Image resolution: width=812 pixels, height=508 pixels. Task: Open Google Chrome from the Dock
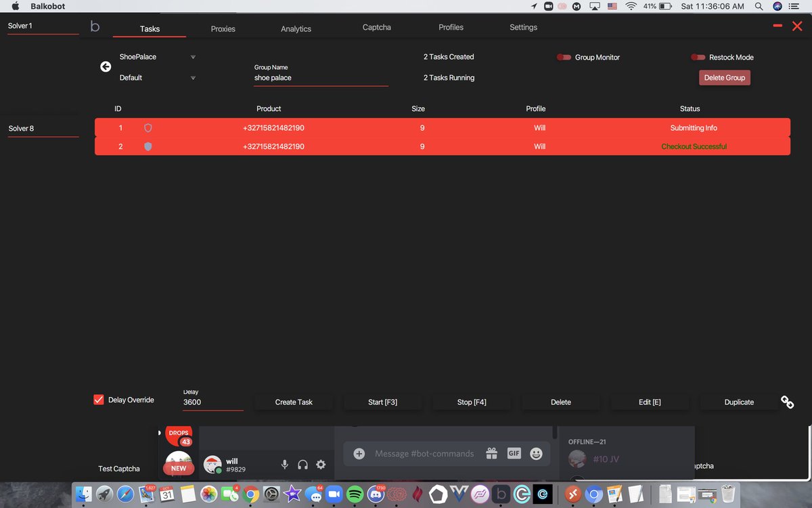250,494
